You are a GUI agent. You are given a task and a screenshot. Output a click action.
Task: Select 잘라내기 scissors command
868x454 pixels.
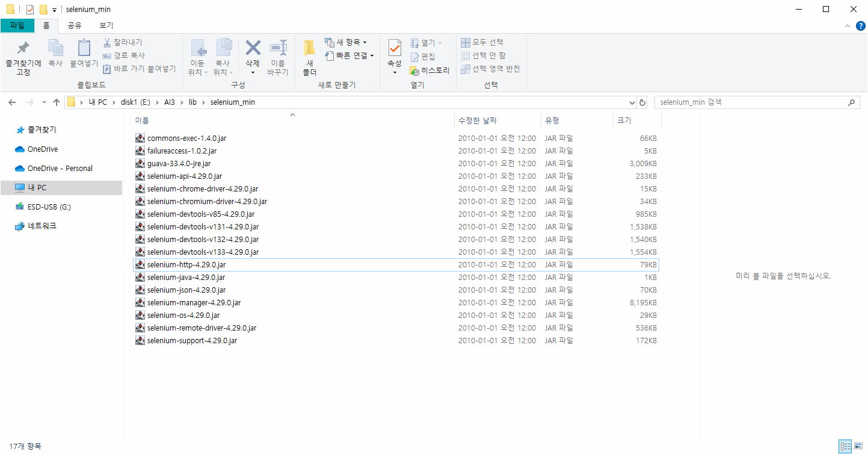pyautogui.click(x=123, y=42)
